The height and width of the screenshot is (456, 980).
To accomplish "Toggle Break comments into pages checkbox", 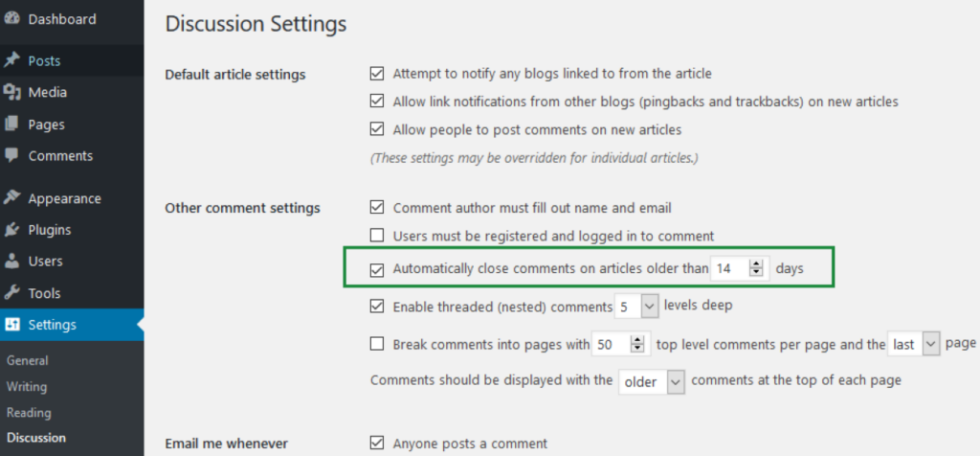I will pyautogui.click(x=377, y=344).
